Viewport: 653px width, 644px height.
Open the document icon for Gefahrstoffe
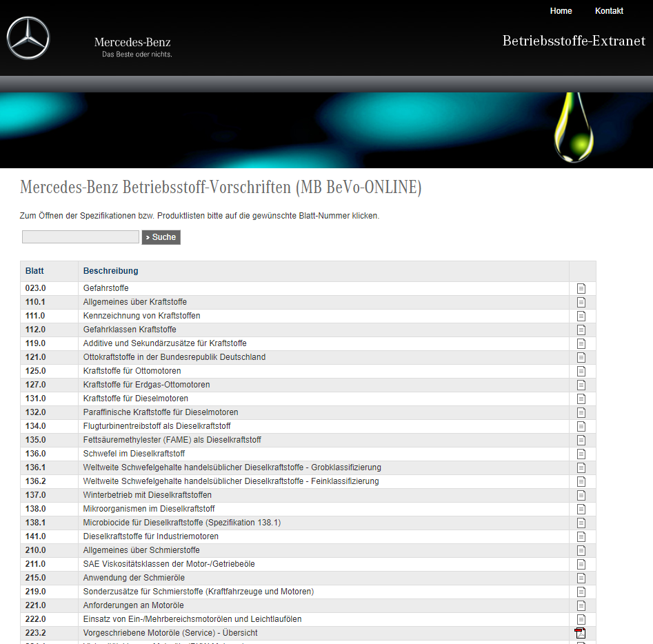(581, 288)
